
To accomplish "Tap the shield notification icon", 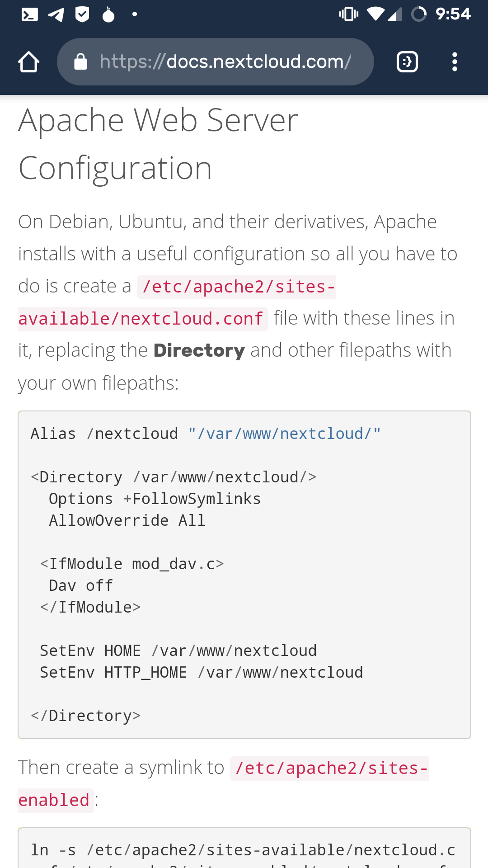I will pyautogui.click(x=82, y=14).
